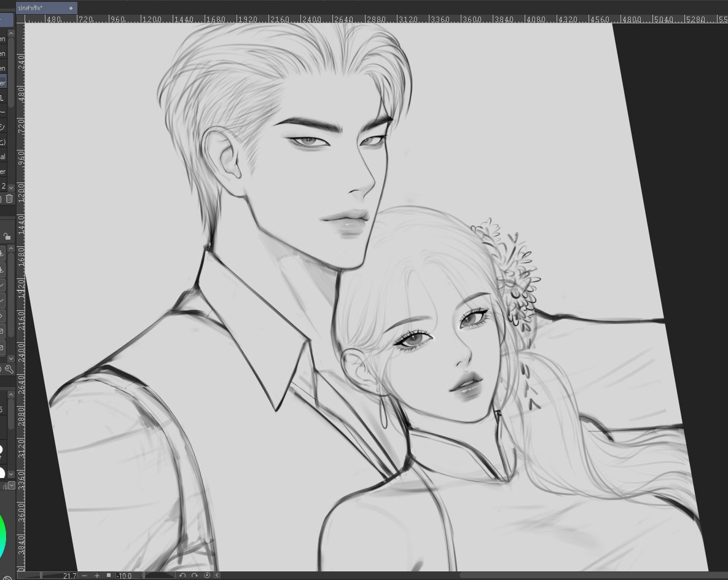The height and width of the screenshot is (580, 728).
Task: Redo using the redo arrow icon
Action: pyautogui.click(x=195, y=575)
